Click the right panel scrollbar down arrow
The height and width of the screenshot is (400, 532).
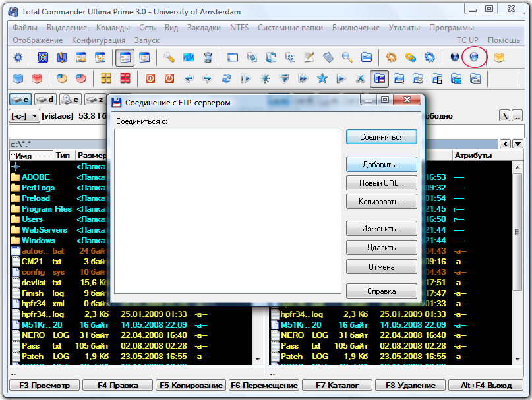[x=517, y=360]
